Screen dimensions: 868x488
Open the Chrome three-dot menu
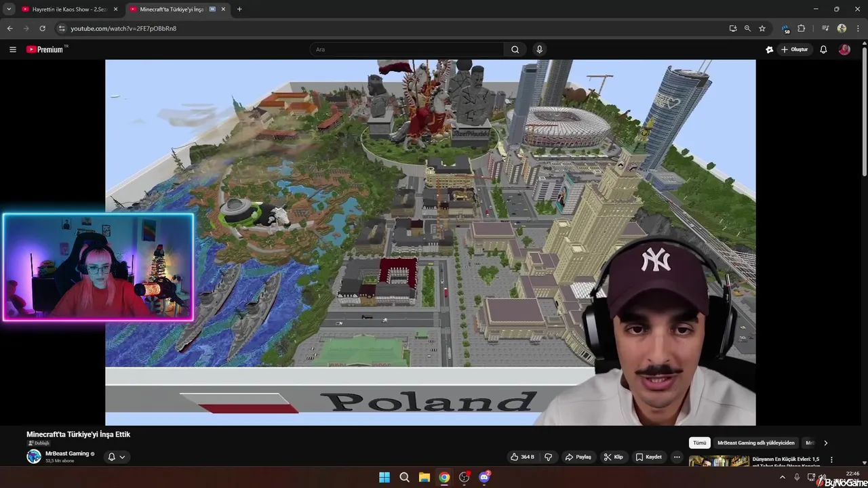pos(858,28)
